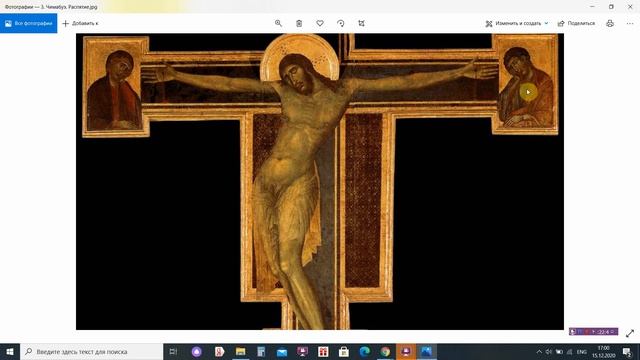
Task: Open the notification center icon
Action: tap(627, 352)
